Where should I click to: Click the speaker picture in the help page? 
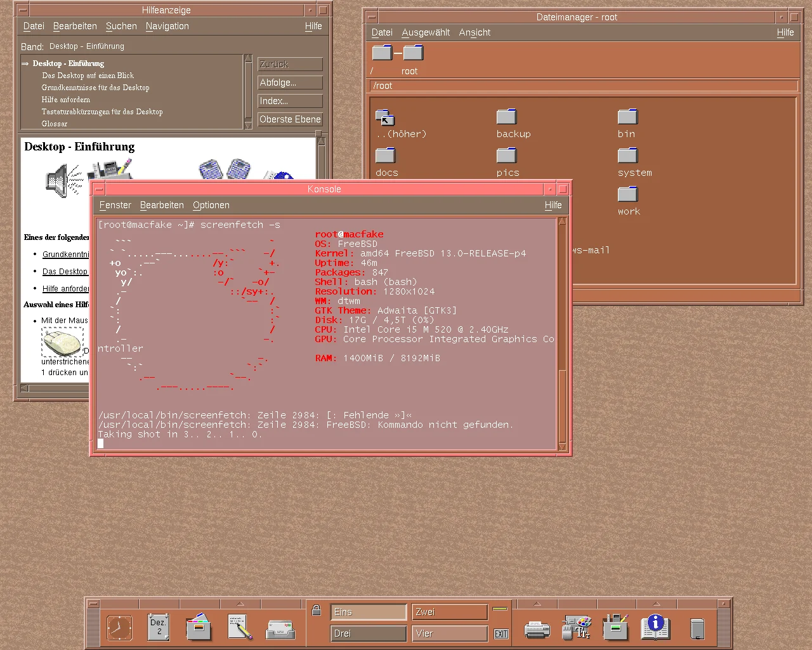(x=65, y=180)
